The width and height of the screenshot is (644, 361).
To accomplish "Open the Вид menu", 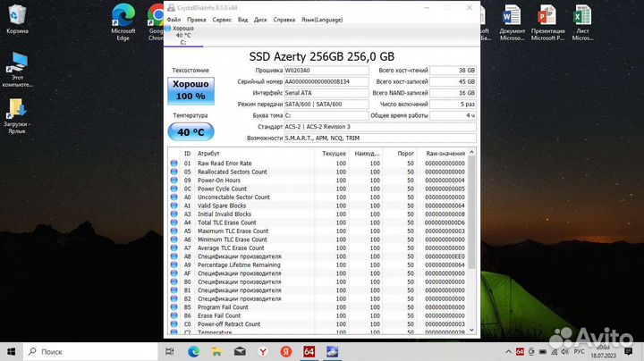I will 242,20.
